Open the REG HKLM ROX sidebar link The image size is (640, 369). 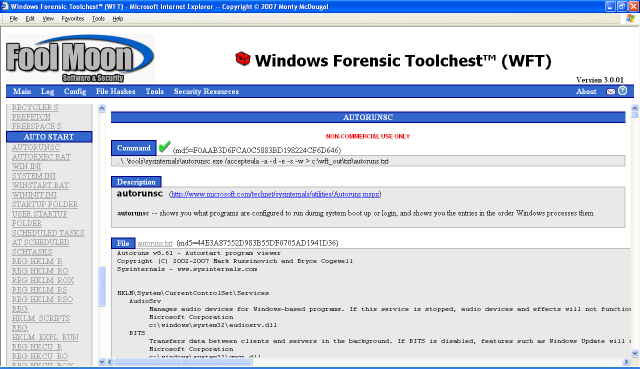click(43, 280)
